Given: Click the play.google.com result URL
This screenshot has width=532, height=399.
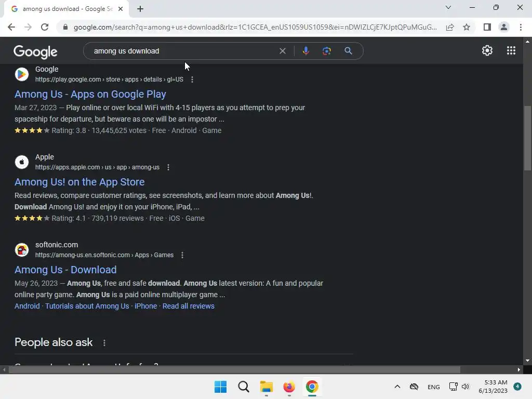Looking at the screenshot, I should tap(109, 79).
